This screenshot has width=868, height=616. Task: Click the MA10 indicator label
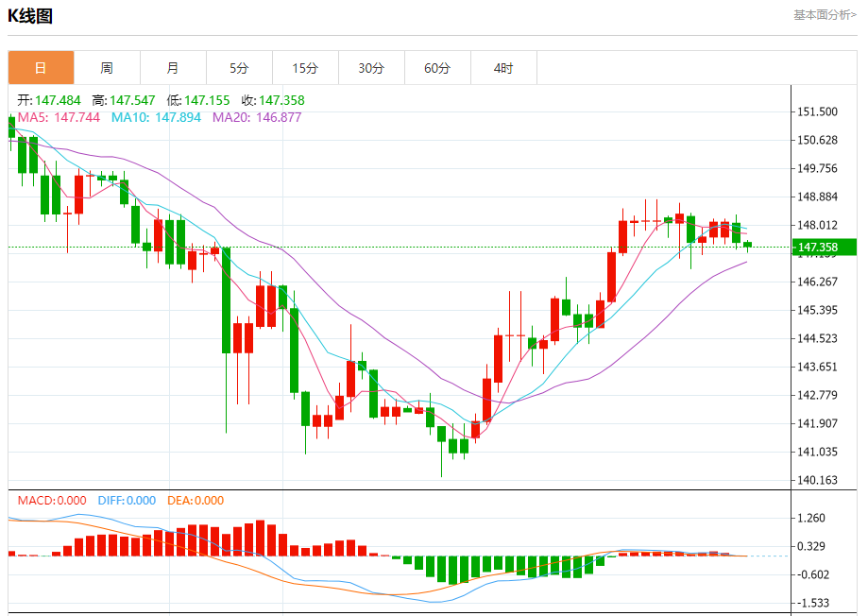(156, 117)
